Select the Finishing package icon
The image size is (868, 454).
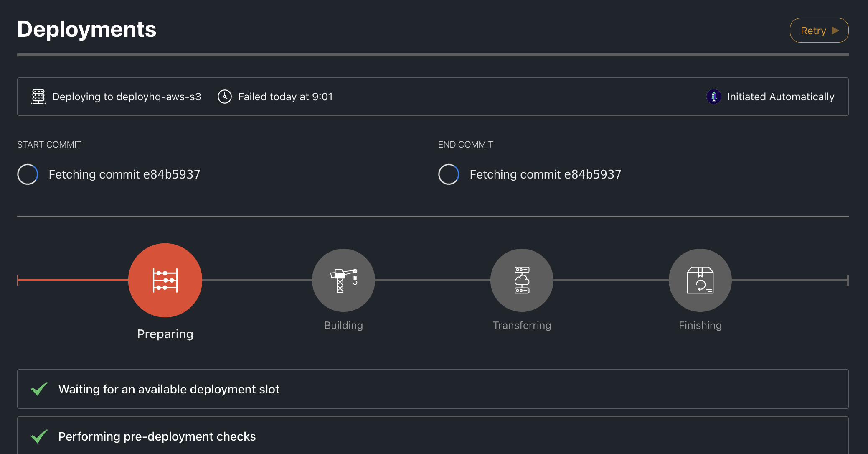(700, 280)
